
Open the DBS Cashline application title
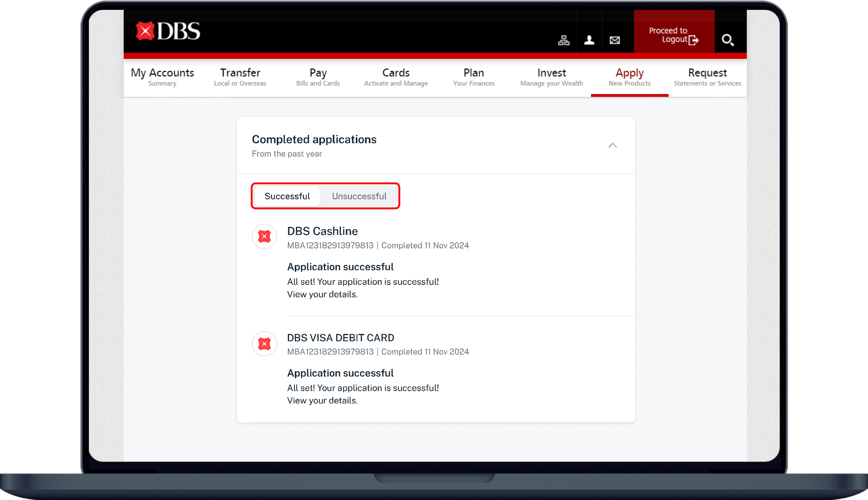(322, 231)
